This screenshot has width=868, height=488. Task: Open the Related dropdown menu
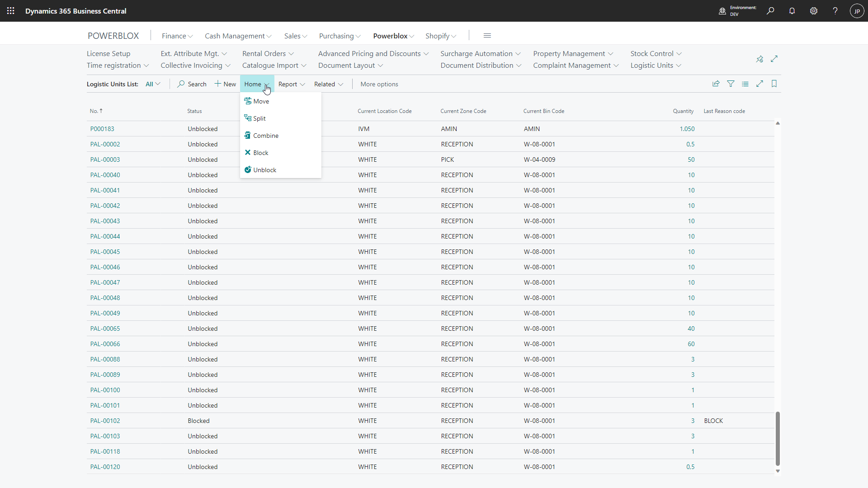[329, 84]
